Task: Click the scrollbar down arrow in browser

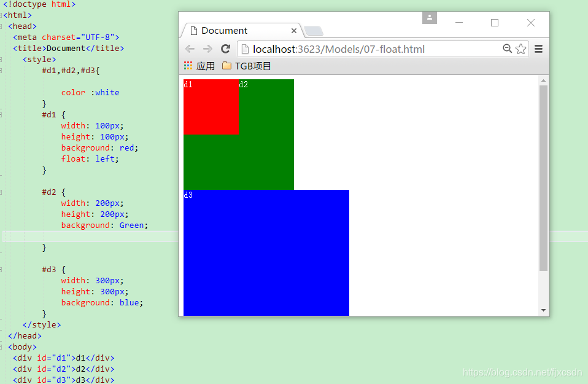Action: pos(543,310)
